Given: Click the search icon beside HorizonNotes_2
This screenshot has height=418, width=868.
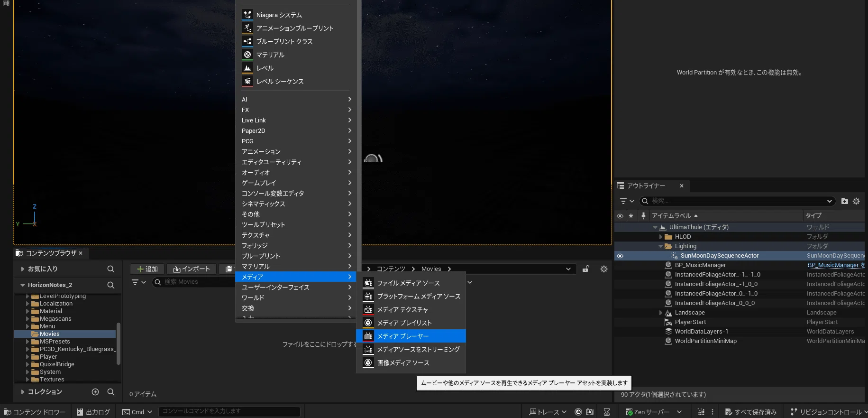Looking at the screenshot, I should (111, 285).
